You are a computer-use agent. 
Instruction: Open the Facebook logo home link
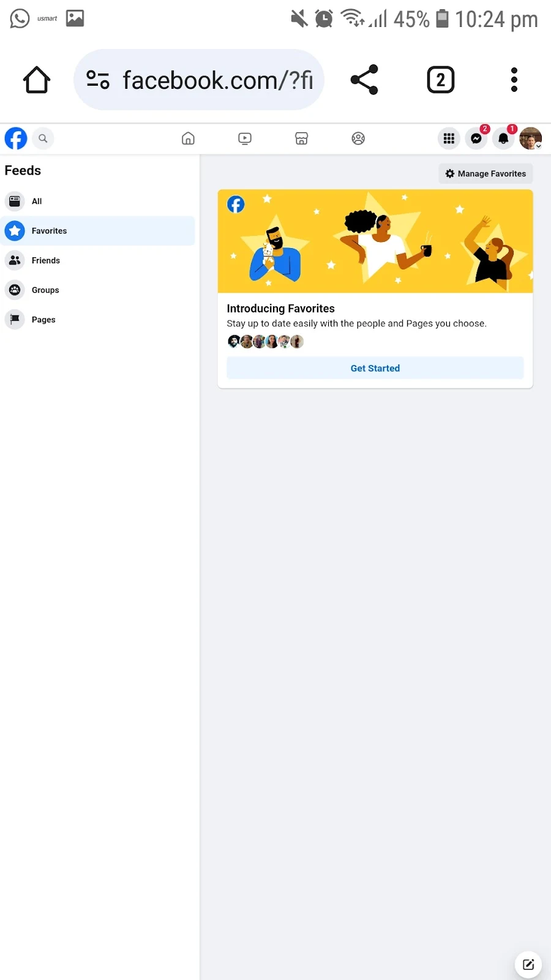pyautogui.click(x=16, y=138)
